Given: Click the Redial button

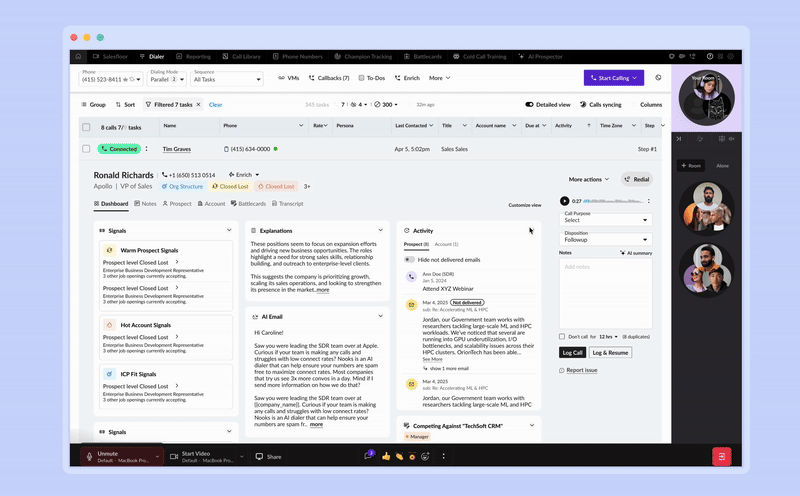Looking at the screenshot, I should [637, 179].
